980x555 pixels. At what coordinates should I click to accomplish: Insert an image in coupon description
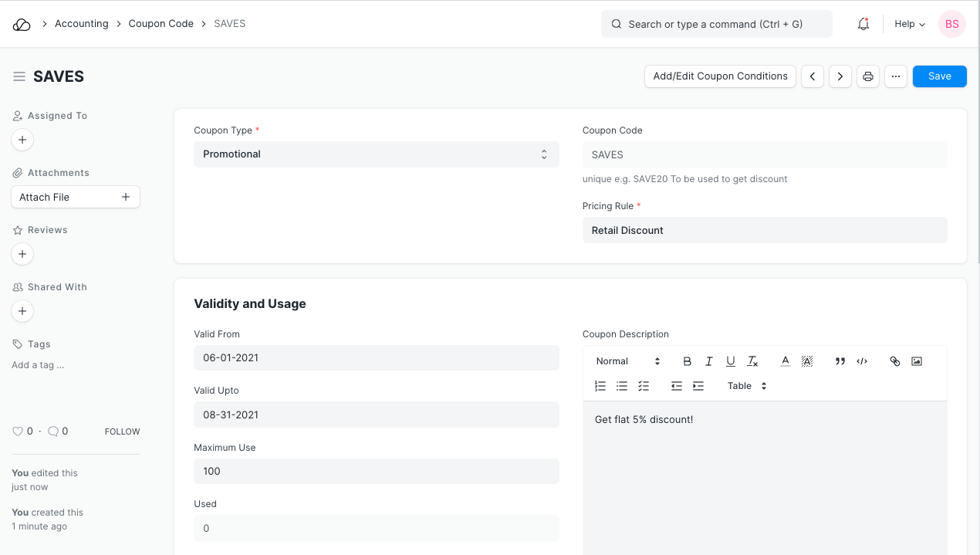pyautogui.click(x=917, y=361)
